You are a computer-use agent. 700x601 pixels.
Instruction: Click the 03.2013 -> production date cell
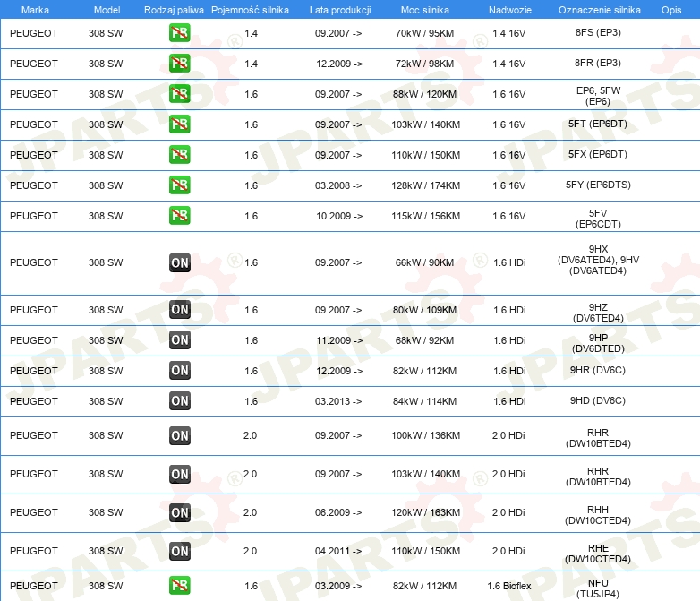tap(338, 400)
